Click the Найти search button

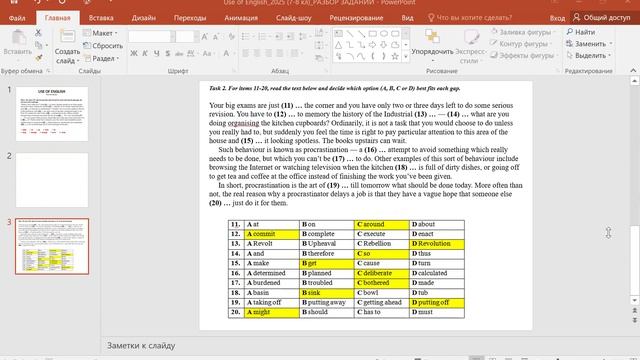(x=580, y=32)
